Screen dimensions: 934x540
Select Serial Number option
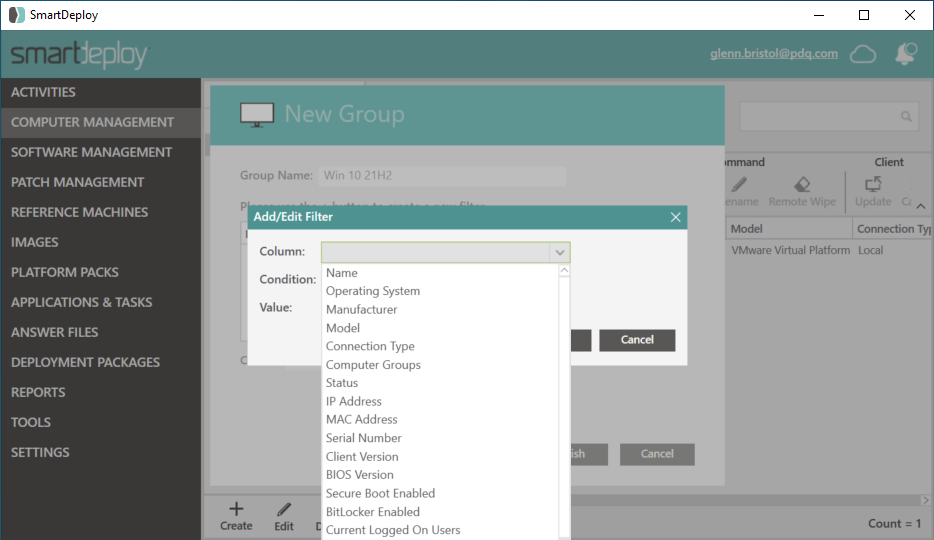[363, 438]
